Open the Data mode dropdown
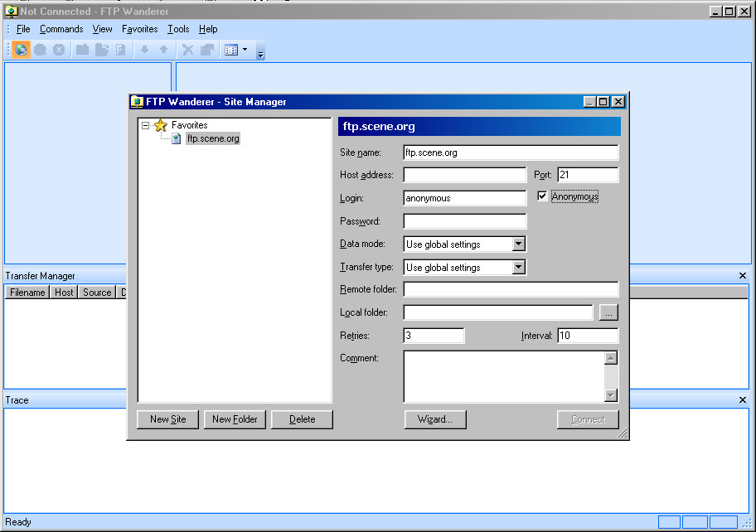The width and height of the screenshot is (756, 532). click(x=518, y=244)
